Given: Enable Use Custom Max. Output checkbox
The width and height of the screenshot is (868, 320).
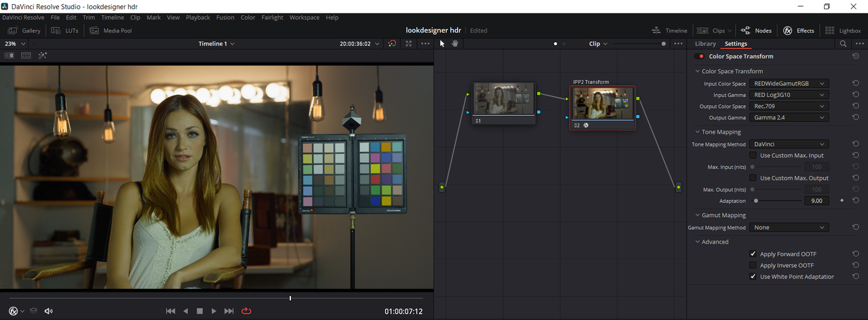Looking at the screenshot, I should [x=753, y=178].
